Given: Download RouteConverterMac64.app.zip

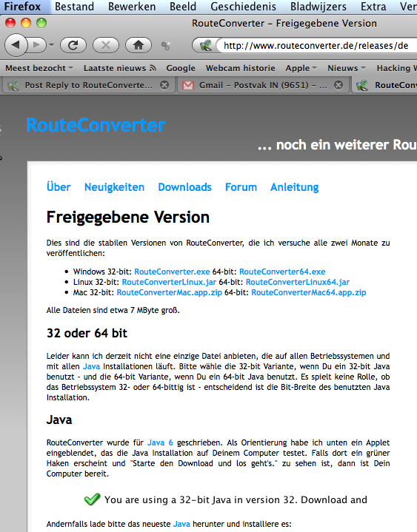Looking at the screenshot, I should [x=309, y=292].
